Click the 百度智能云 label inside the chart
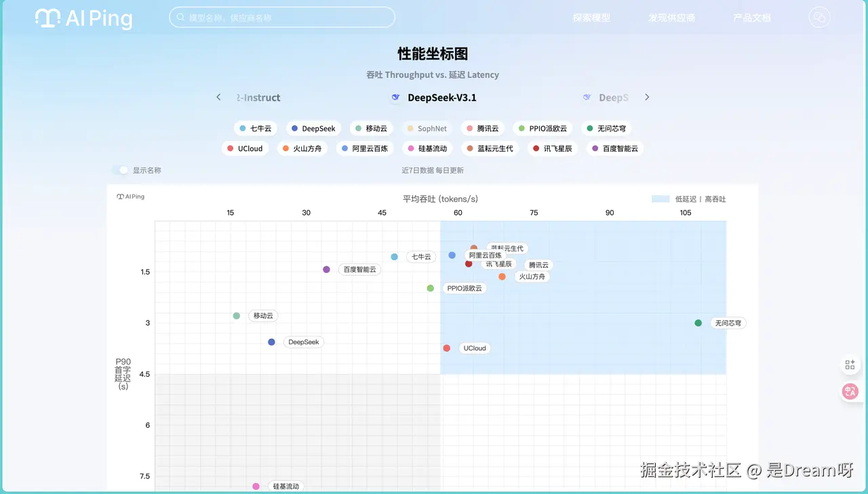868x494 pixels. tap(359, 269)
